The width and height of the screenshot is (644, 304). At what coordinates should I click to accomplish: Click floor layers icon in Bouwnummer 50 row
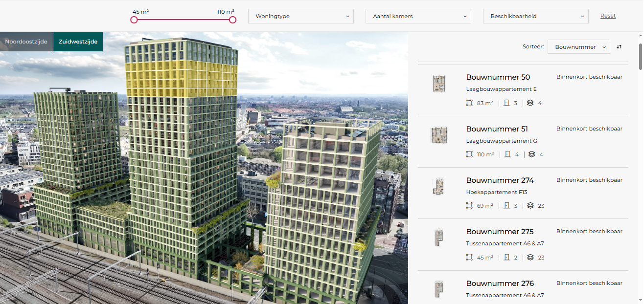click(530, 103)
